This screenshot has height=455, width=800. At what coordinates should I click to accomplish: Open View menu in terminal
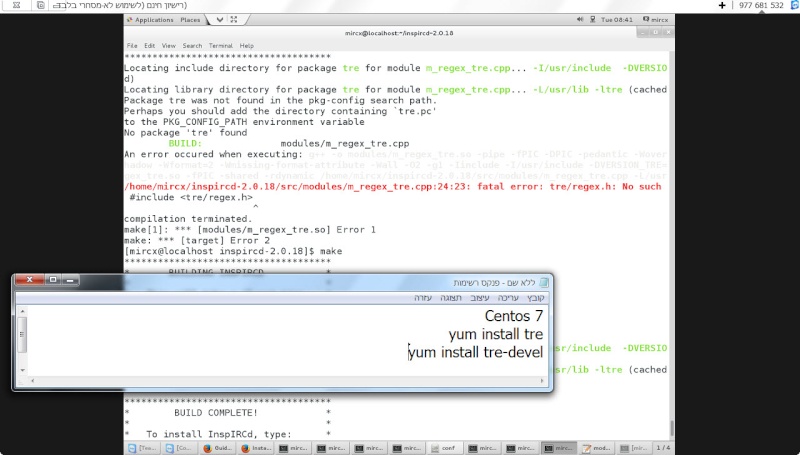tap(168, 45)
